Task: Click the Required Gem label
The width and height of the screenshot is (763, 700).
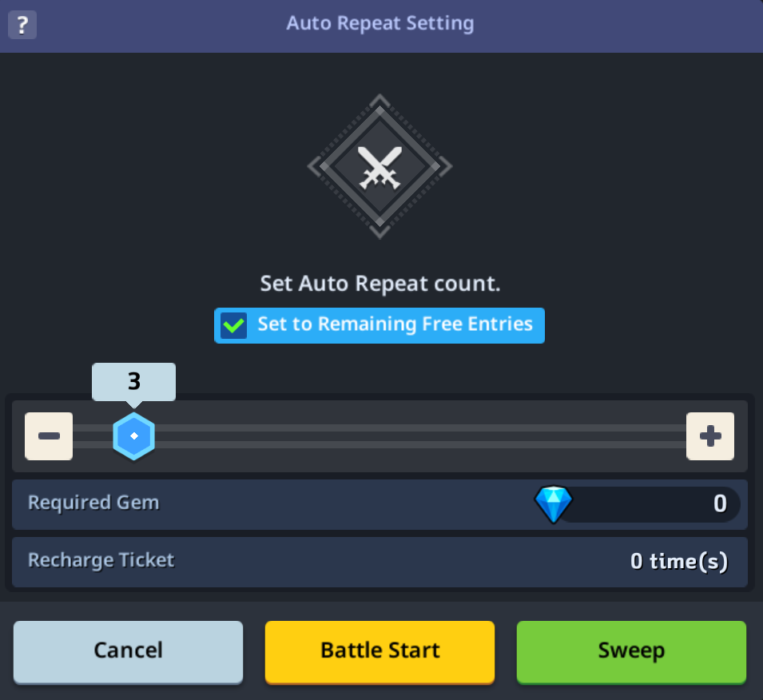Action: point(93,503)
